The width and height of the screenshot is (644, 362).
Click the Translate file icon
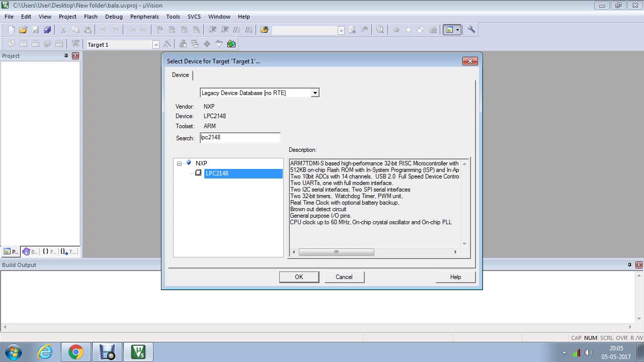click(x=11, y=44)
